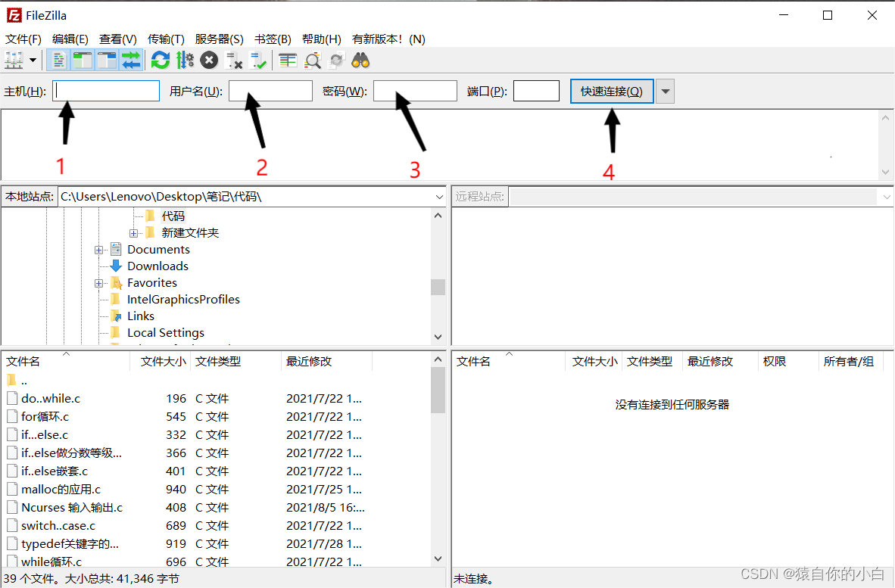Expand the Favorites tree node

pyautogui.click(x=98, y=283)
